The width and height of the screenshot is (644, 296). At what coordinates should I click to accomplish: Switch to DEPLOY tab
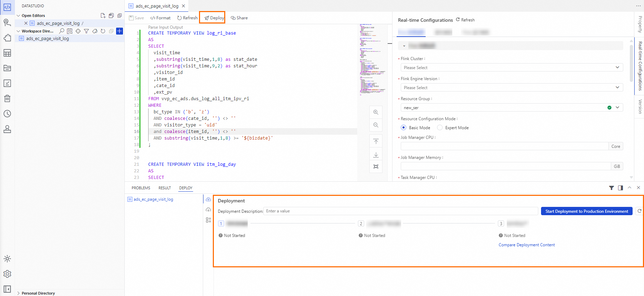pos(186,188)
